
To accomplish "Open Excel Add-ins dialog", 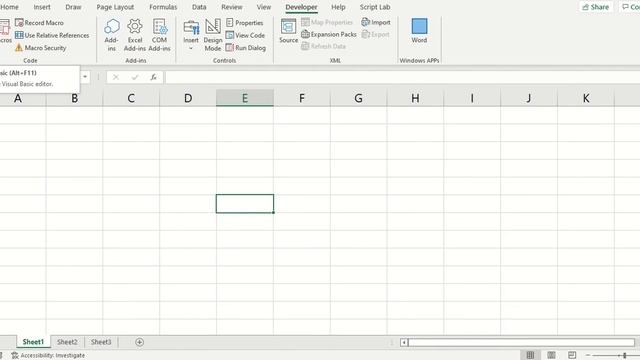I will pos(135,35).
